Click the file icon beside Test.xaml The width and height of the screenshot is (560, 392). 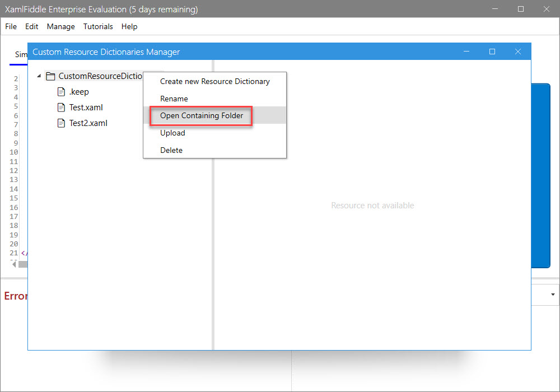pos(61,108)
